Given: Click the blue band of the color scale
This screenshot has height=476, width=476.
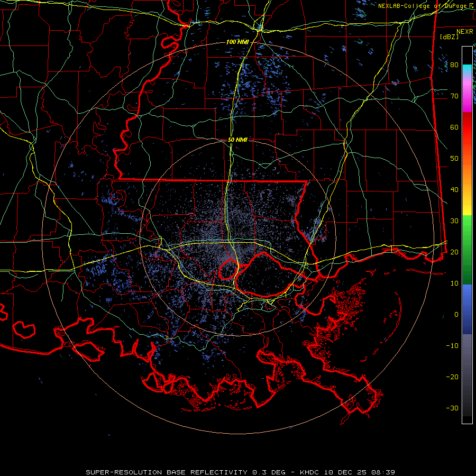Looking at the screenshot, I should [467, 309].
